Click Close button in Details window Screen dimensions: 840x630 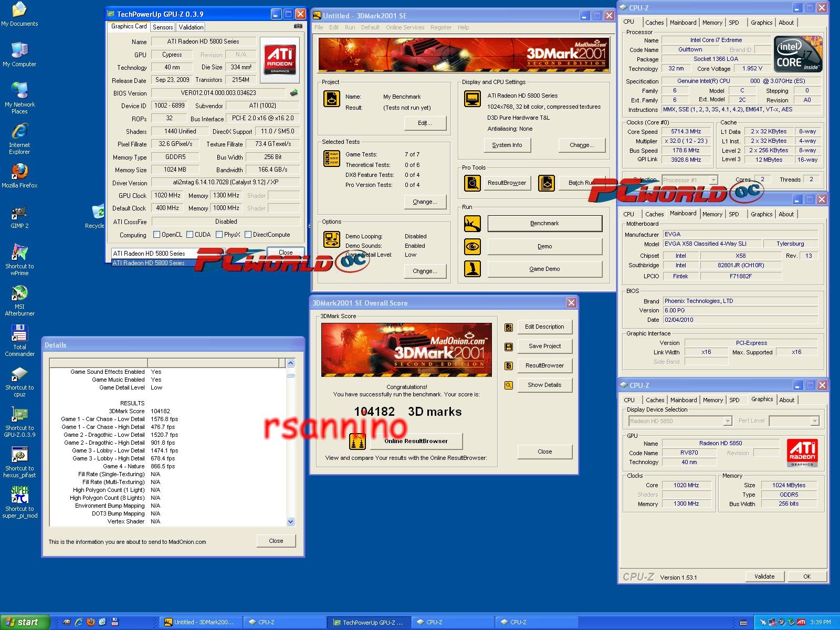click(x=276, y=541)
